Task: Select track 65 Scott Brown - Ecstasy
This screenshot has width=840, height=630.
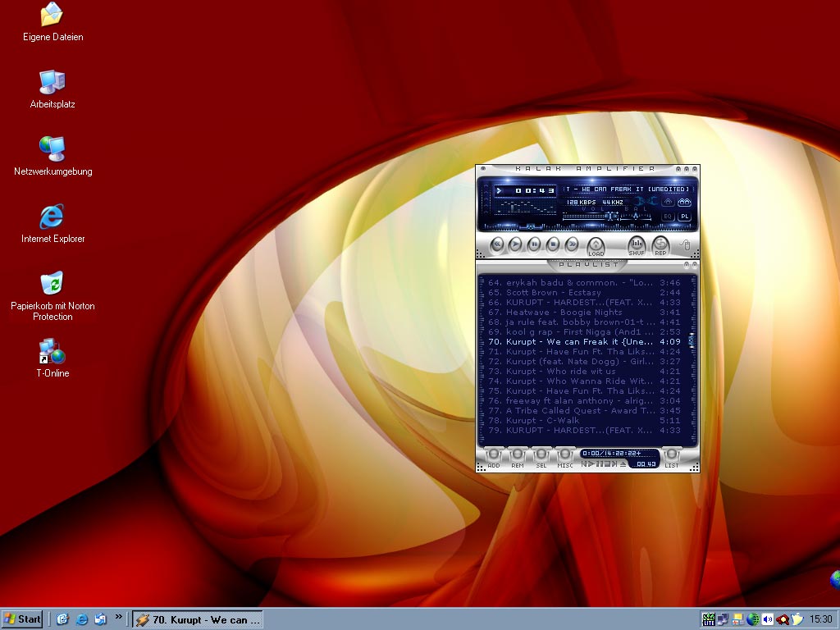Action: [x=584, y=293]
